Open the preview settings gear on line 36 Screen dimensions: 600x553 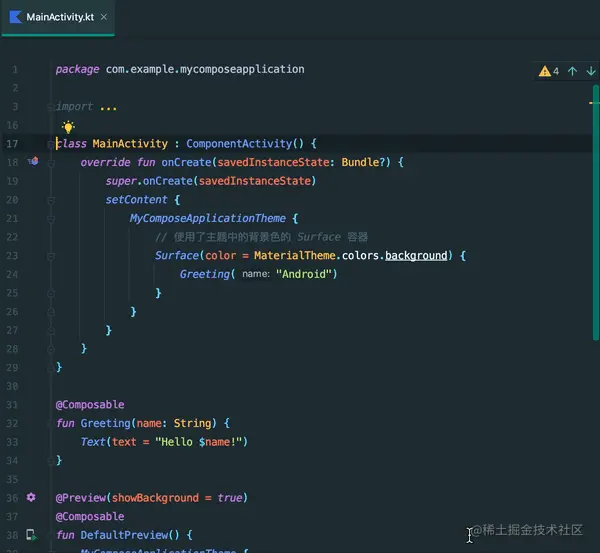point(31,497)
